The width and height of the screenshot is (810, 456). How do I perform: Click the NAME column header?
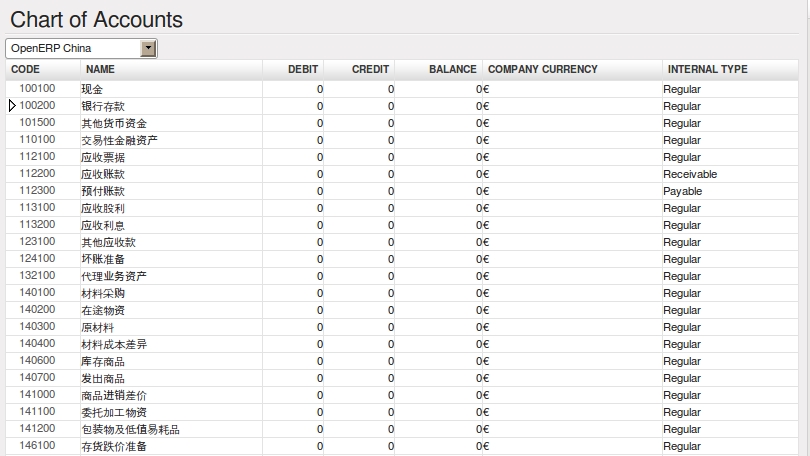pos(100,69)
